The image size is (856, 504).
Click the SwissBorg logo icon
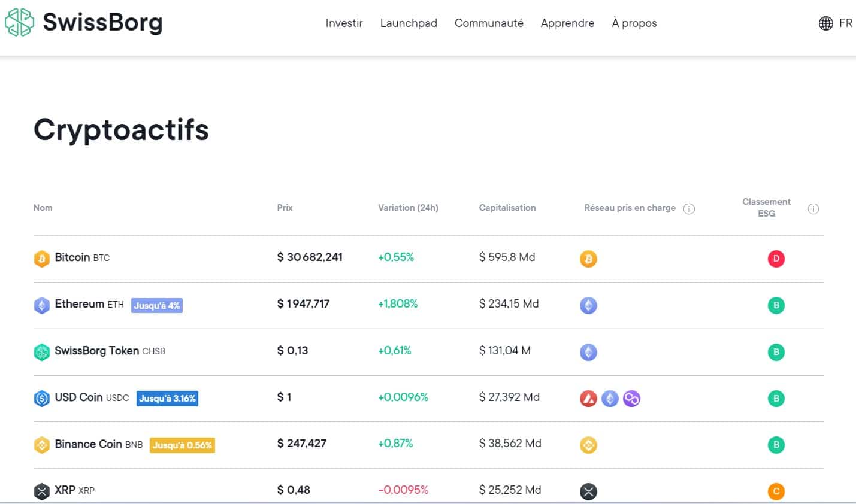click(x=19, y=22)
